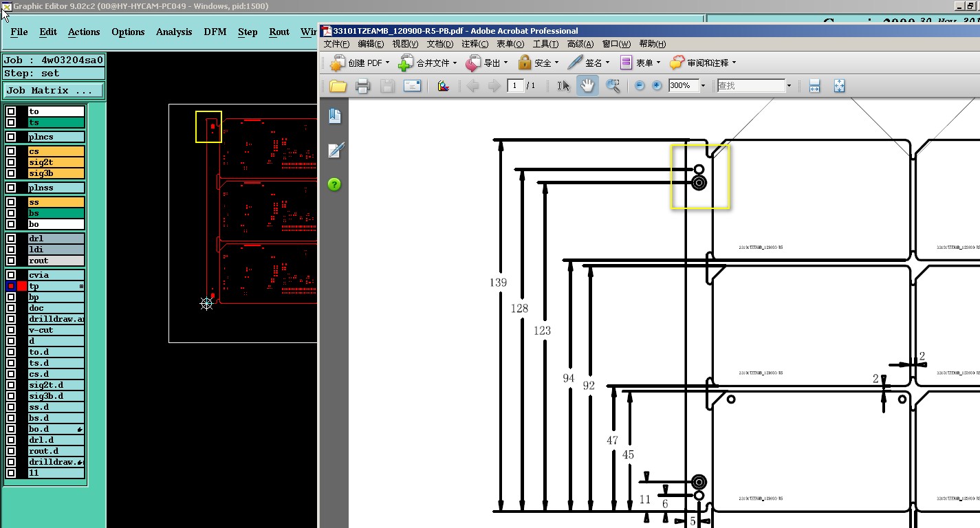
Task: Print the PDF using the printer icon
Action: (363, 86)
